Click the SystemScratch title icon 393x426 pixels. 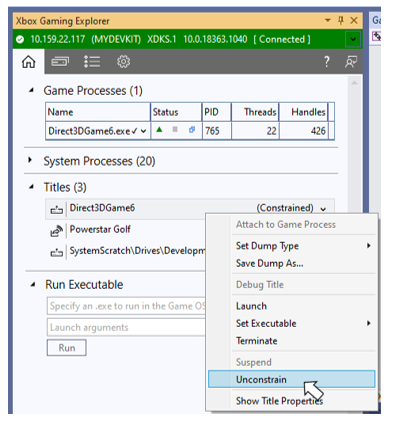pos(56,253)
